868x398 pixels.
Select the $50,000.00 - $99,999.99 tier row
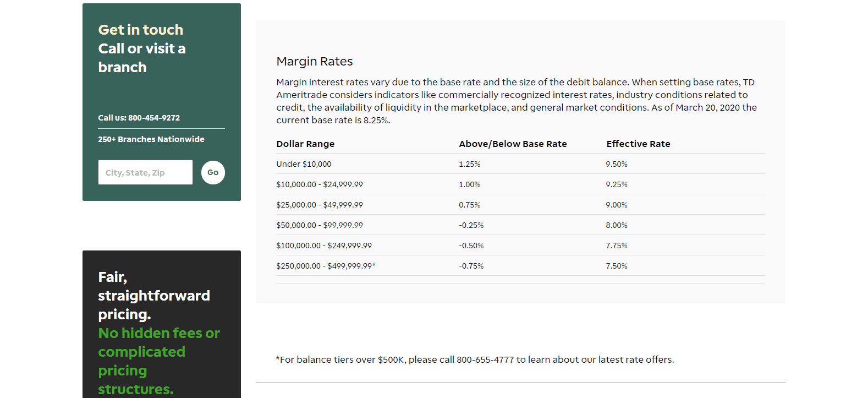(320, 225)
